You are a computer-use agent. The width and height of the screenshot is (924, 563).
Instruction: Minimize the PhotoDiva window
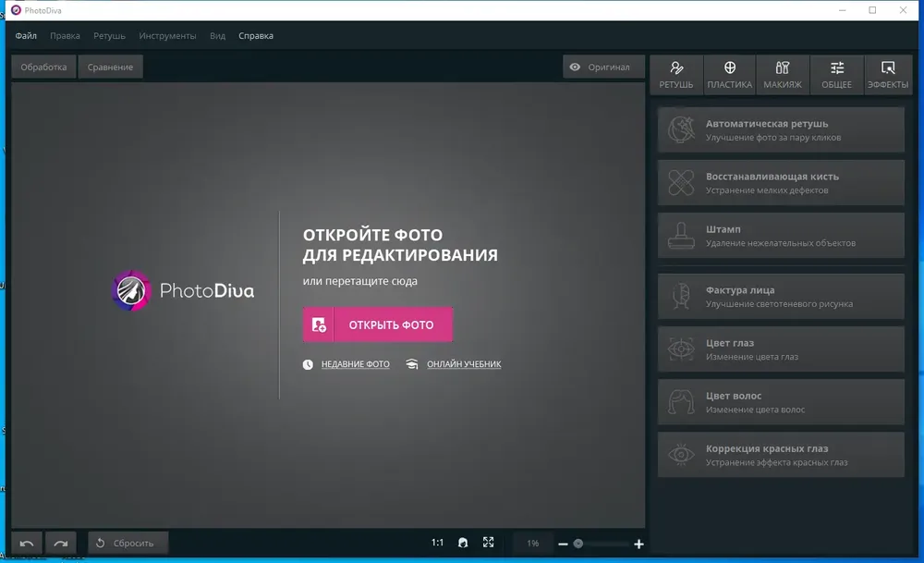pos(843,10)
